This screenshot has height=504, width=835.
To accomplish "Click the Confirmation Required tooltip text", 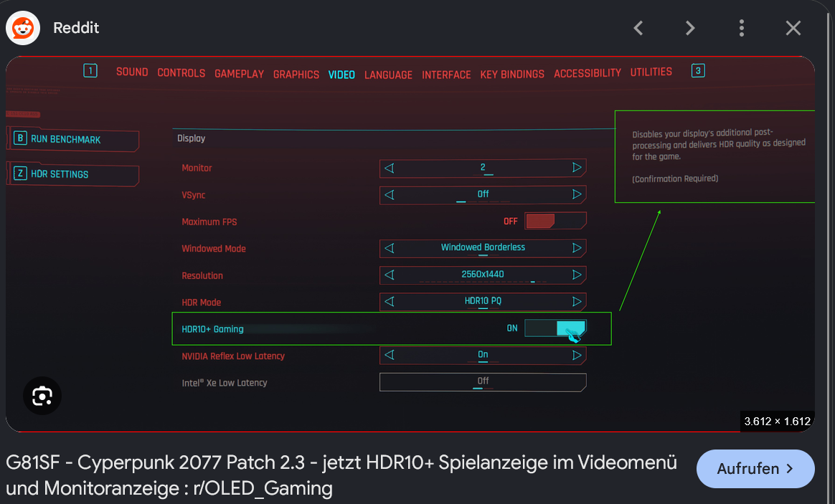I will pyautogui.click(x=675, y=179).
